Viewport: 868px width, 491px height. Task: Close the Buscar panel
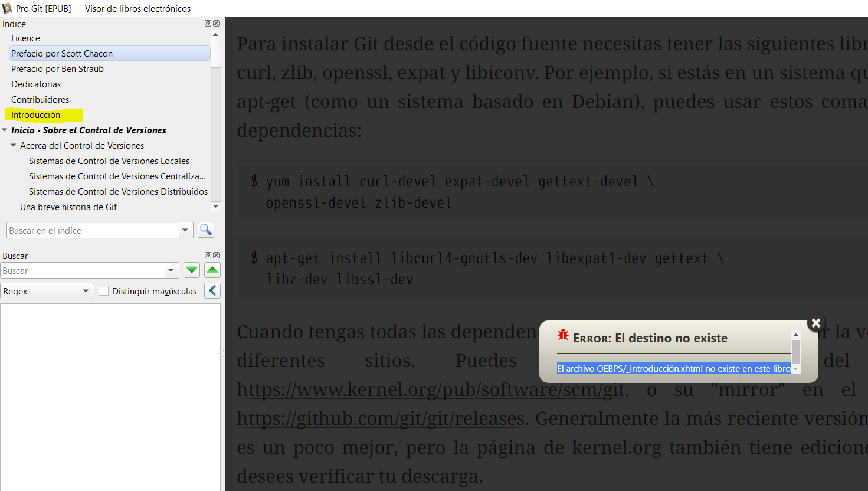(217, 256)
